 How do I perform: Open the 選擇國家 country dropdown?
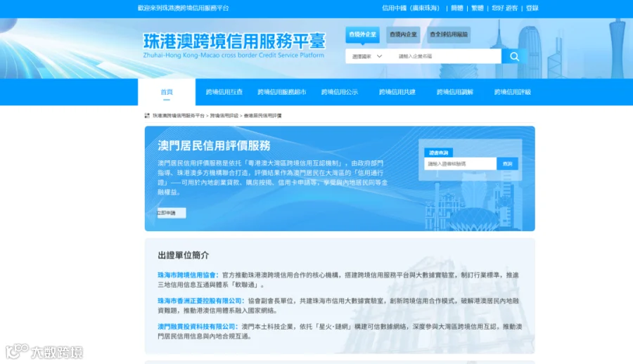pos(366,56)
